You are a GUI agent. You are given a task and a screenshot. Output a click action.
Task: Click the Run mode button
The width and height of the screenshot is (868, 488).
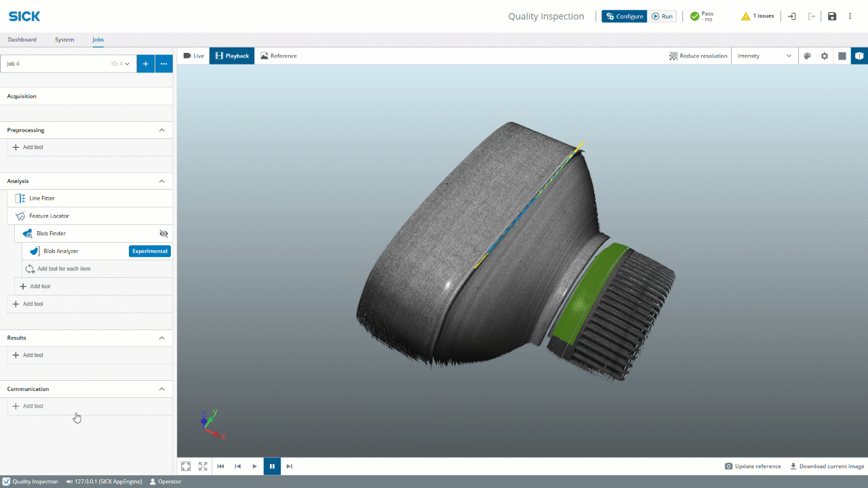[662, 16]
